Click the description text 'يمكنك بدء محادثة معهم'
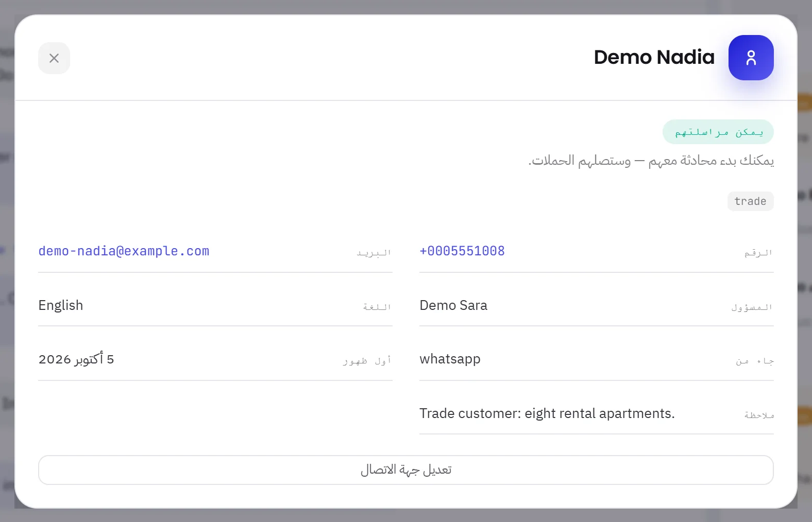This screenshot has width=812, height=522. click(711, 161)
